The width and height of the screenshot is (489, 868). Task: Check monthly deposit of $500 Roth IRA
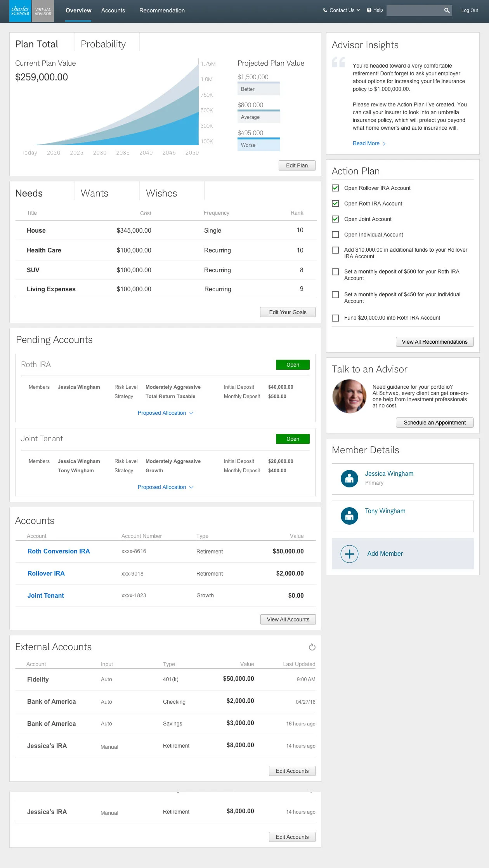coord(335,272)
